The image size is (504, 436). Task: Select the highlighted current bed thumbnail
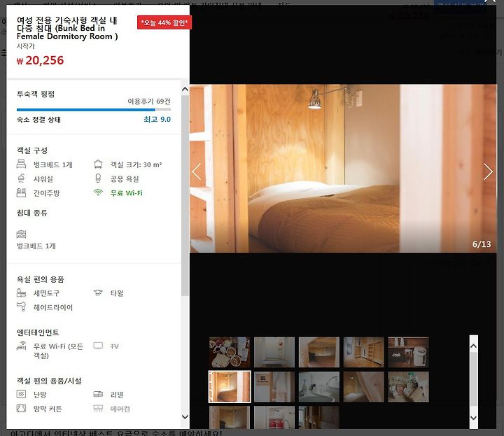[230, 386]
